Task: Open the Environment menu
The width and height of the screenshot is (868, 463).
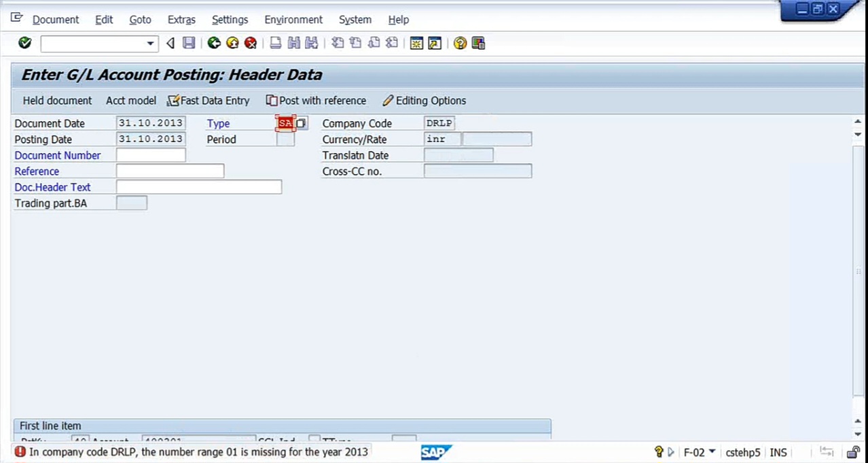Action: pyautogui.click(x=293, y=20)
